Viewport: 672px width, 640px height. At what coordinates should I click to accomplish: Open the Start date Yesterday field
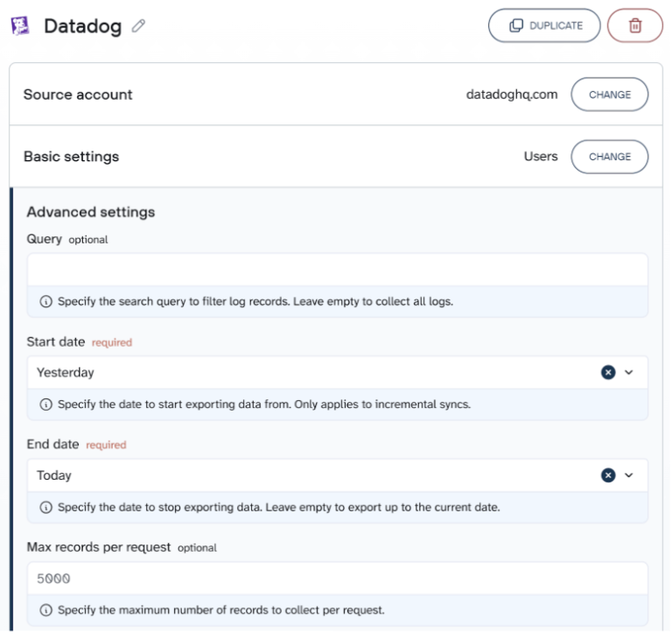point(338,372)
